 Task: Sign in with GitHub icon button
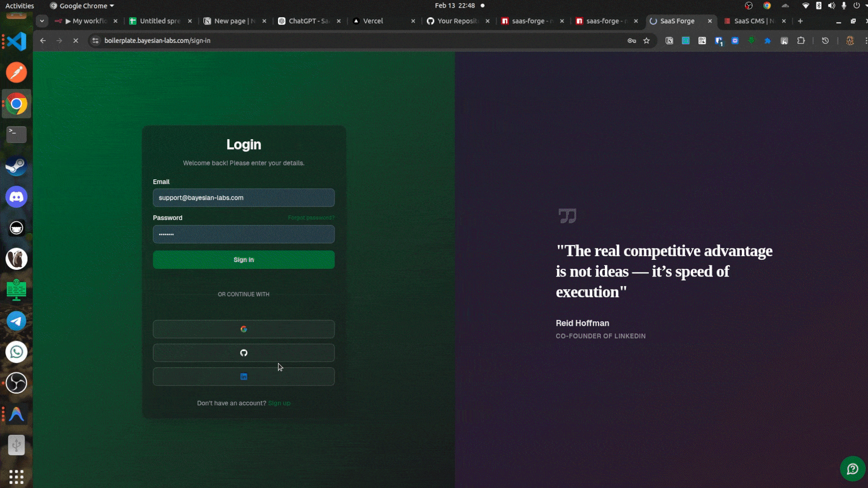244,353
